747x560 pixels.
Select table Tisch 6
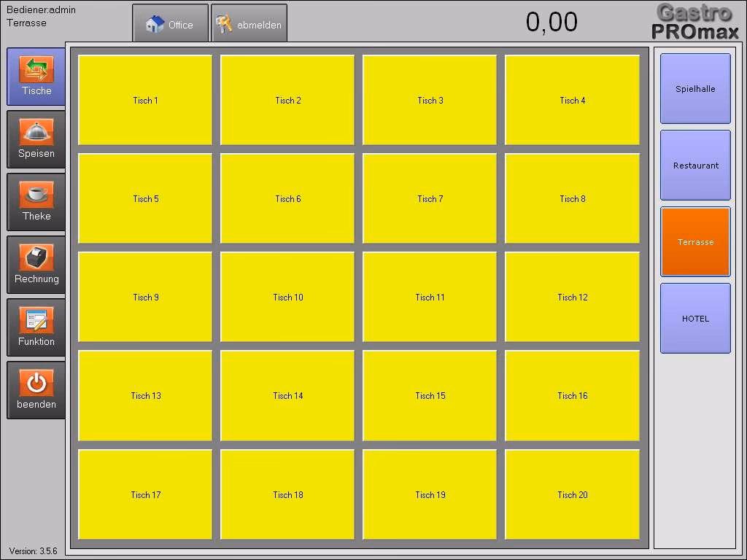click(x=287, y=199)
